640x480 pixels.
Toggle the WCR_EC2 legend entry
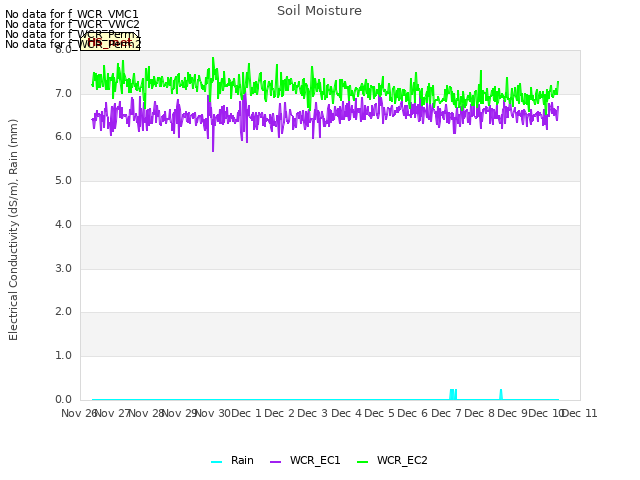point(392,461)
